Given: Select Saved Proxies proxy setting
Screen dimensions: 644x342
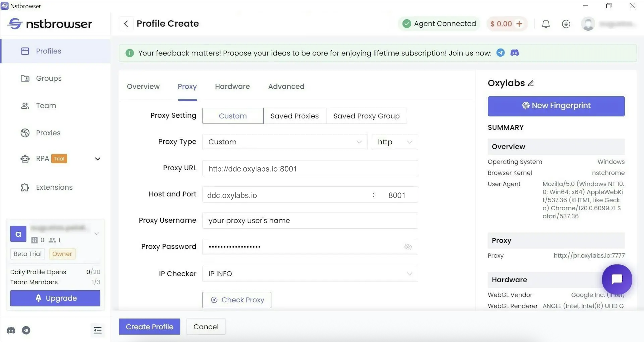Looking at the screenshot, I should pos(294,116).
